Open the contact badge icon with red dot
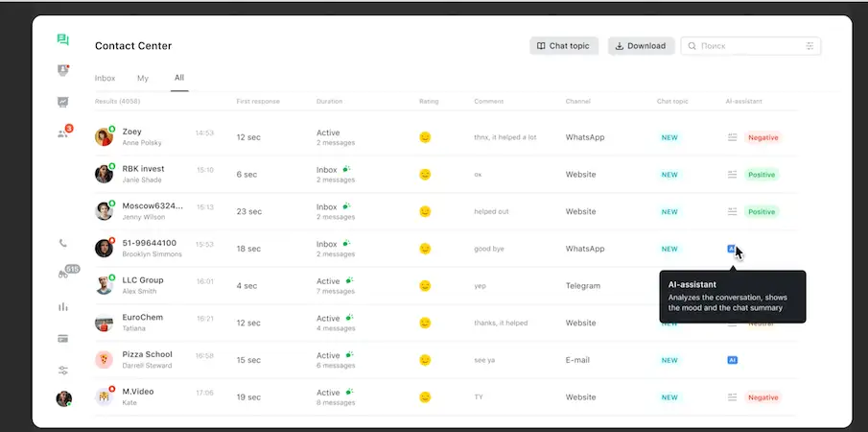 pyautogui.click(x=63, y=70)
